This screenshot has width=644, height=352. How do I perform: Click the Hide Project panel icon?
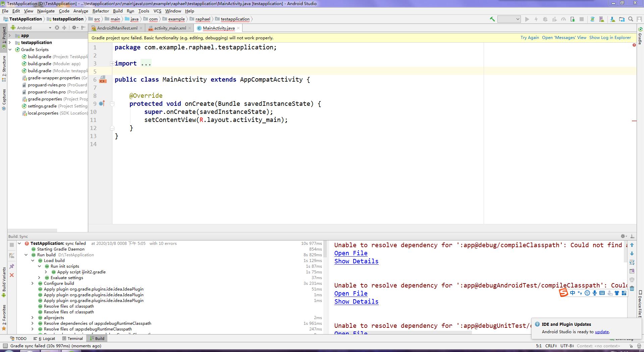click(83, 28)
